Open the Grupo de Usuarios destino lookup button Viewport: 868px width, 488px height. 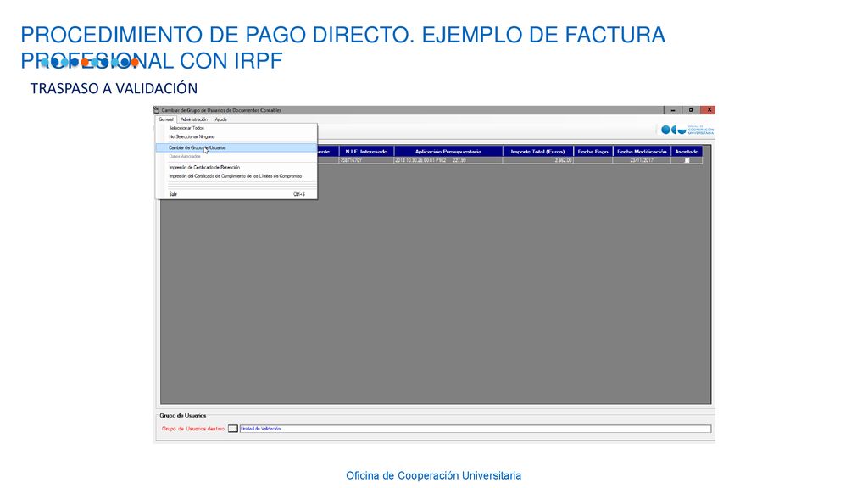[x=233, y=429]
